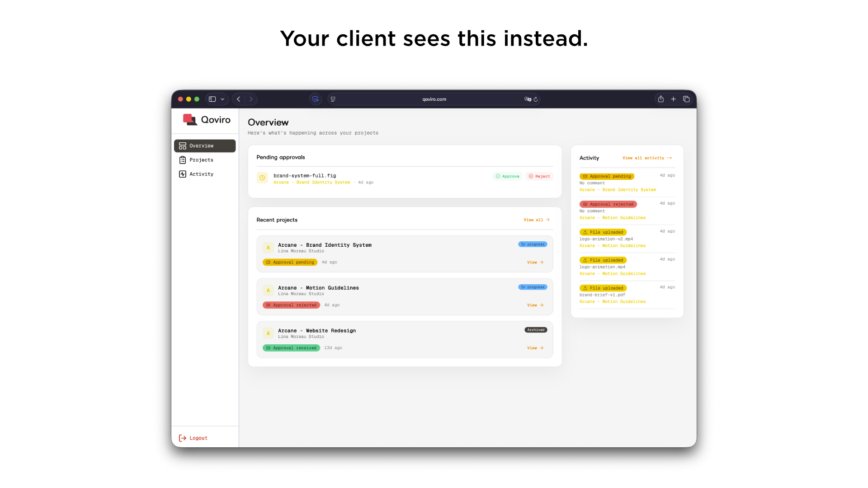The height and width of the screenshot is (488, 868).
Task: Click File uploaded badge for logo-animation-v2.mp4
Action: 603,232
